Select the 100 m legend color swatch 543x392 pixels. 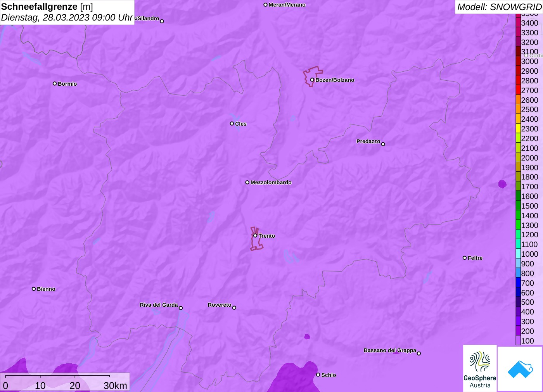pyautogui.click(x=518, y=341)
